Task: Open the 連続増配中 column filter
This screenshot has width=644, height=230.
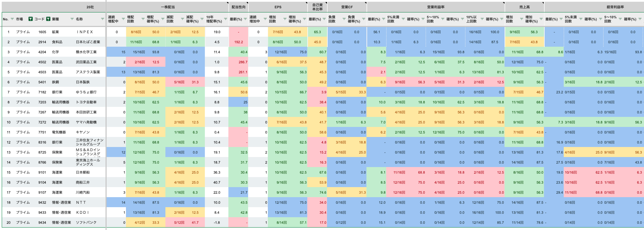Action: click(x=123, y=19)
